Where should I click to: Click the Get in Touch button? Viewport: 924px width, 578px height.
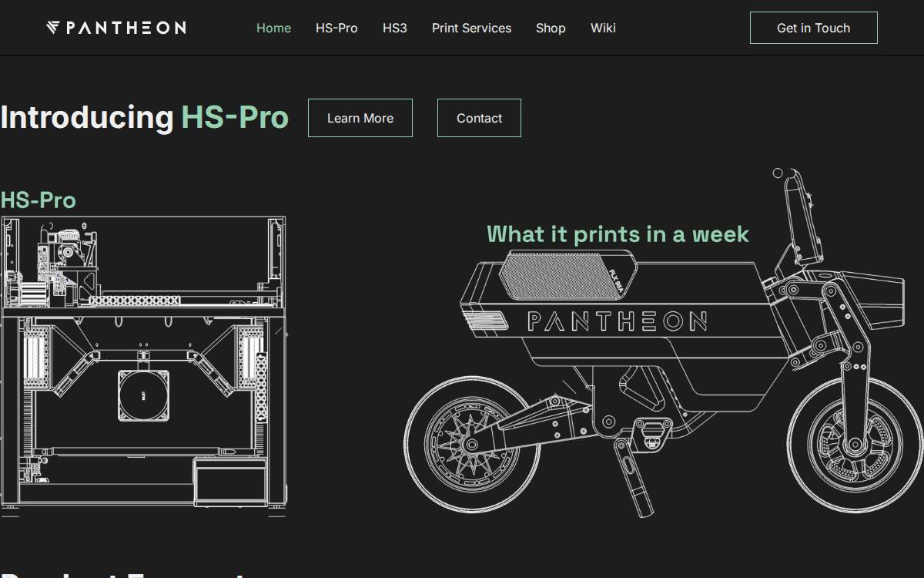pos(814,28)
